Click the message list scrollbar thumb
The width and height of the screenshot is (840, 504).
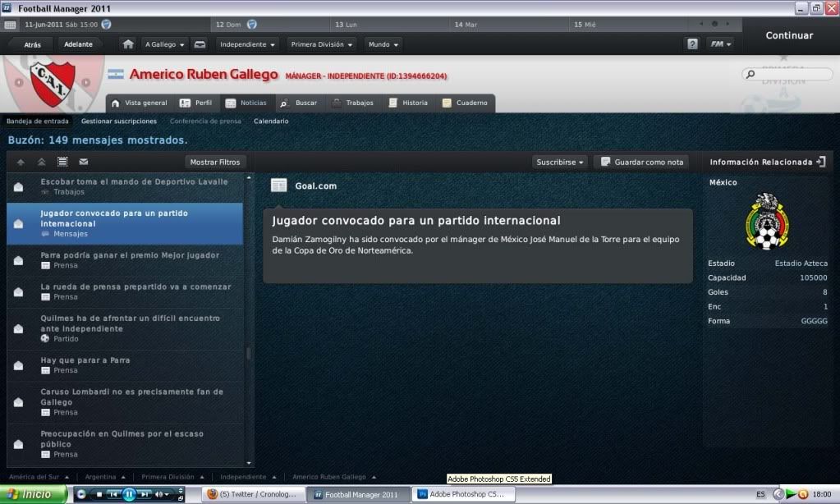[x=249, y=354]
